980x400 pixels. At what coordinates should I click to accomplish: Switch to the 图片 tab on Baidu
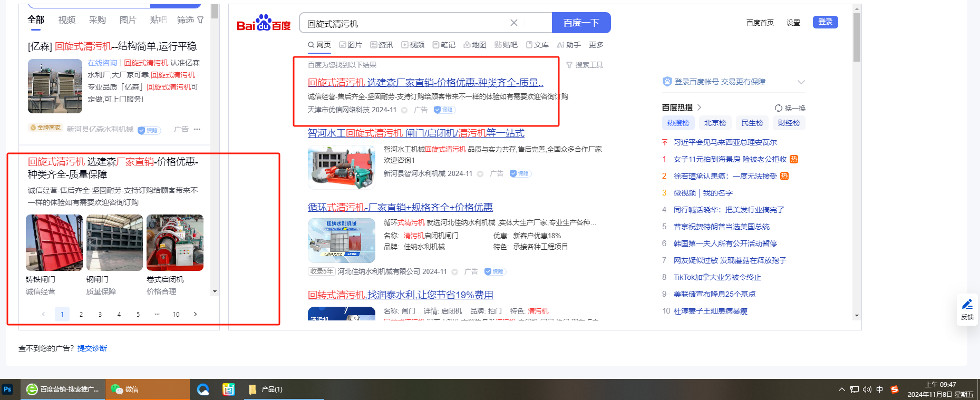pyautogui.click(x=351, y=45)
